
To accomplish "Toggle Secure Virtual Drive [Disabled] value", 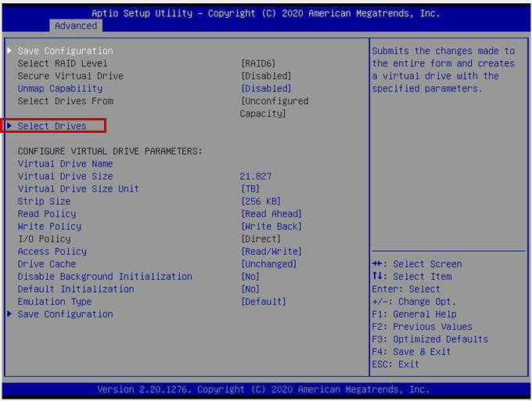I will point(266,76).
